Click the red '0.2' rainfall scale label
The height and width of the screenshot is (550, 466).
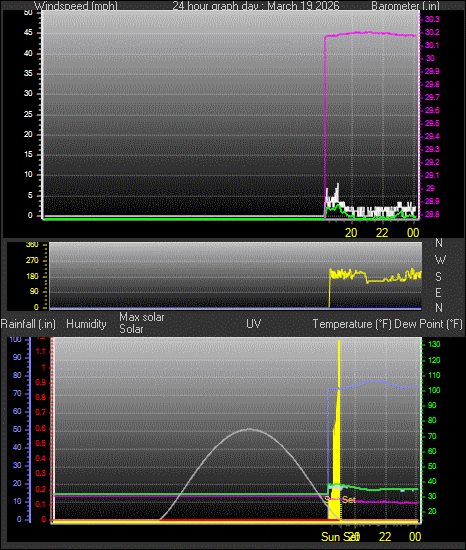point(40,489)
